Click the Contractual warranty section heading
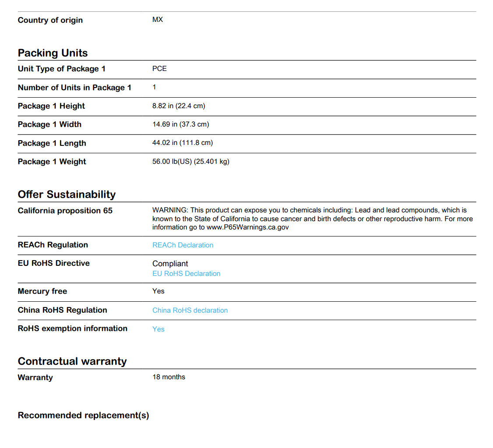Image resolution: width=493 pixels, height=448 pixels. pos(72,361)
